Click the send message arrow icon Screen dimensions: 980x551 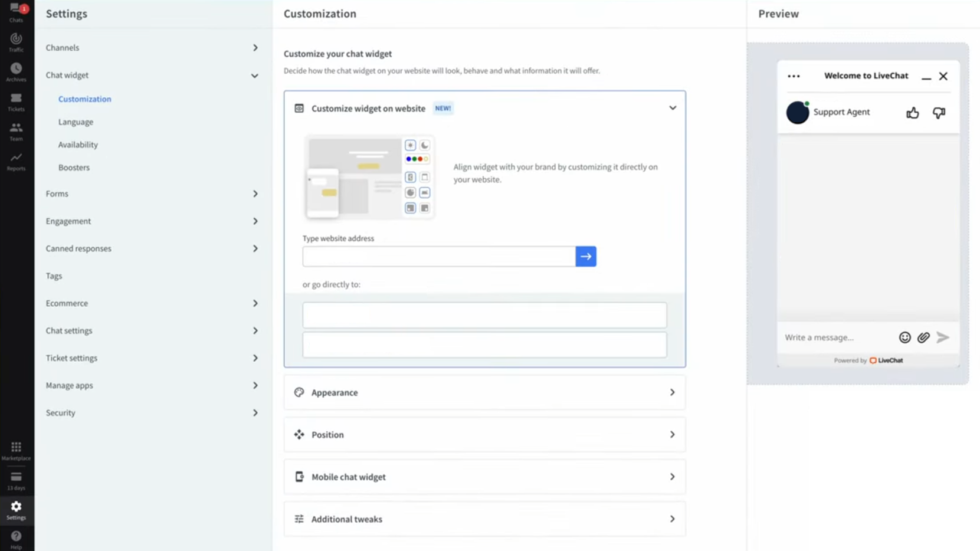[943, 337]
